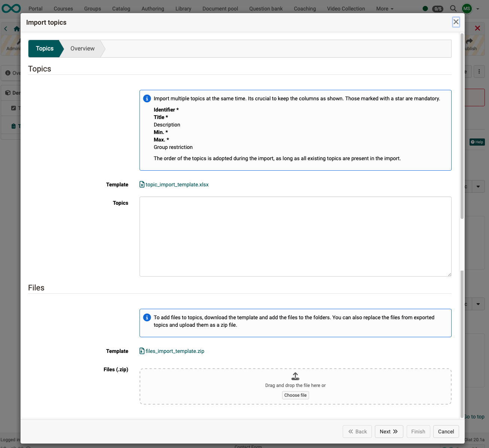The width and height of the screenshot is (489, 448).
Task: Open the Excel icon beside topic_import_template.xlsx
Action: click(142, 184)
